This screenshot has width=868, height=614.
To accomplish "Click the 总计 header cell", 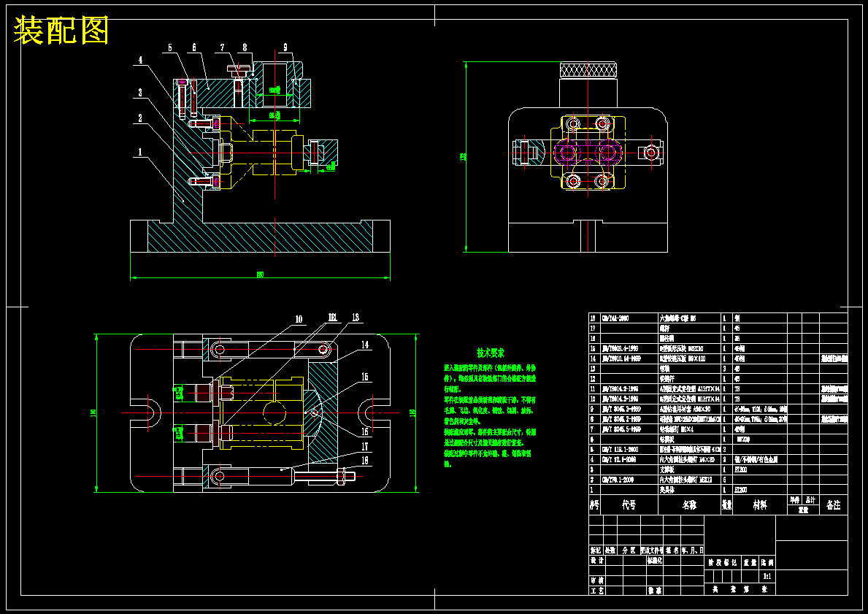I will [810, 500].
